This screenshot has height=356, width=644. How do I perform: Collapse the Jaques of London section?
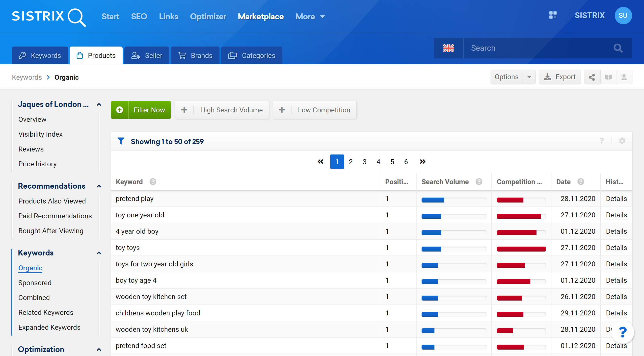(x=99, y=104)
